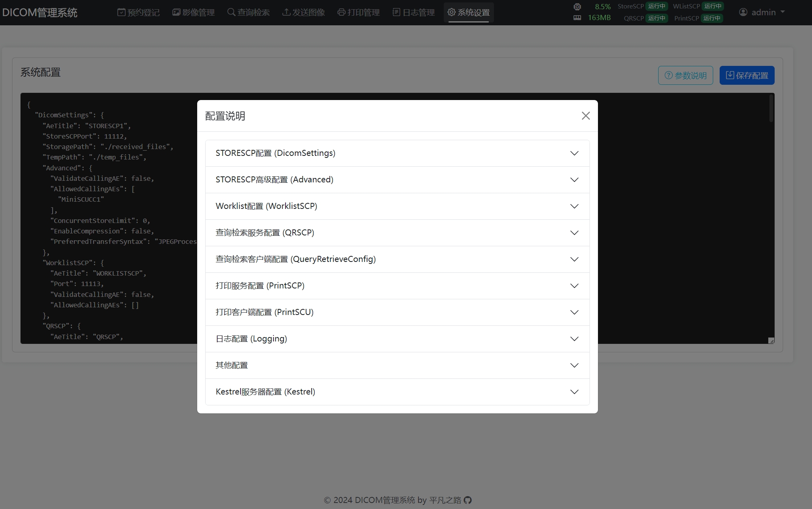Expand 打印服务配置 (PrintSCP) accordion
Viewport: 812px width, 509px height.
[397, 286]
